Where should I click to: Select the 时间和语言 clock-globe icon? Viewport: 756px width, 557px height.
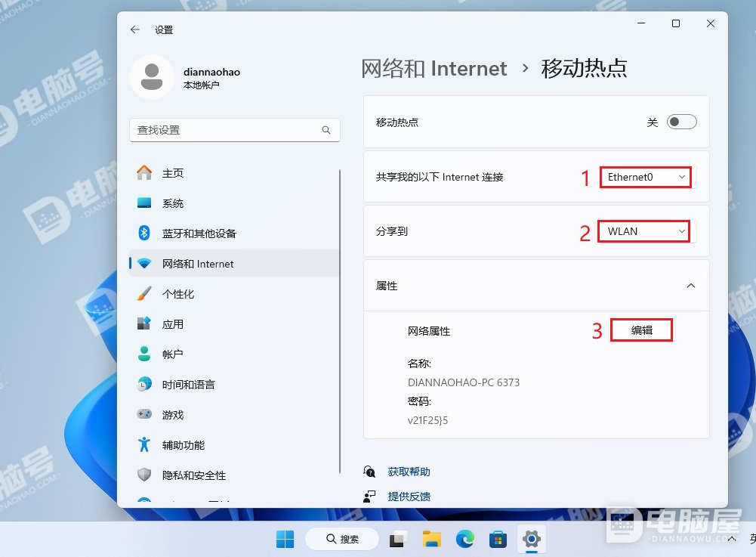tap(143, 384)
